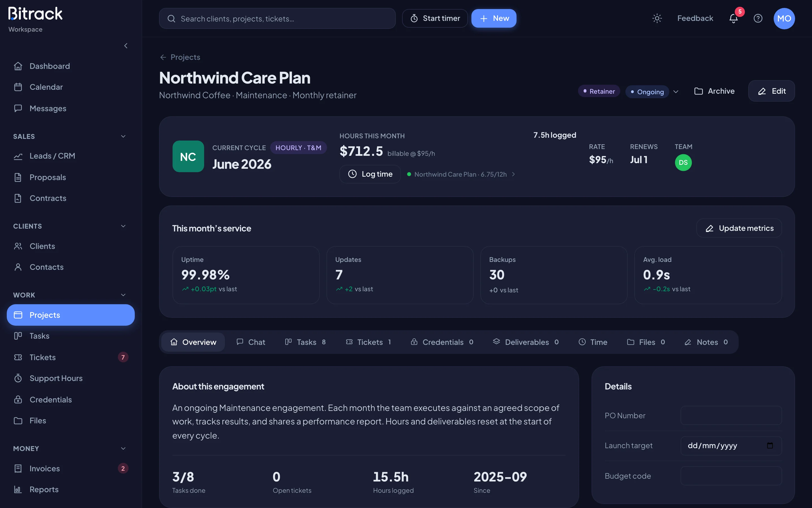Open the Launch target date picker
The image size is (812, 508).
pos(770,446)
